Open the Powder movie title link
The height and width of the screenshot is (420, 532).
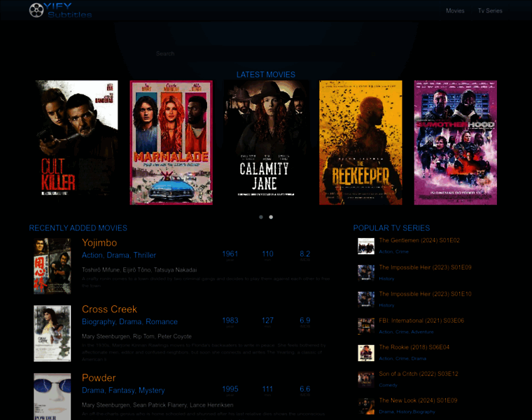(99, 378)
